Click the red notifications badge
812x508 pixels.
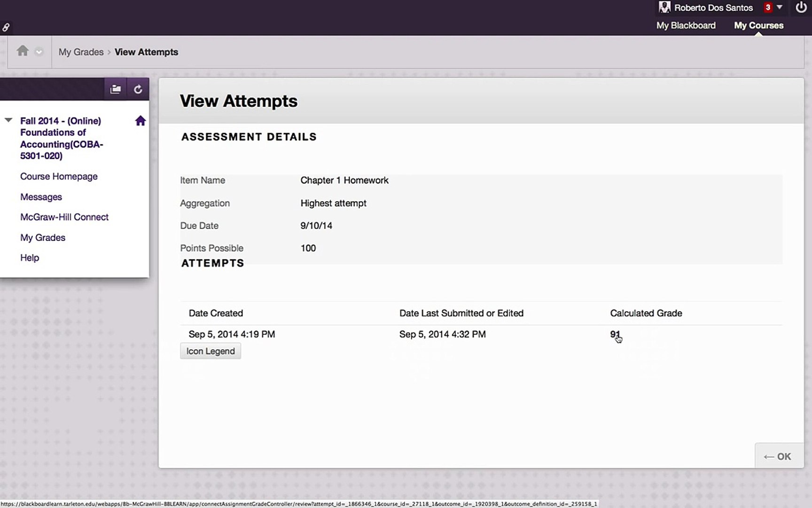pyautogui.click(x=768, y=8)
